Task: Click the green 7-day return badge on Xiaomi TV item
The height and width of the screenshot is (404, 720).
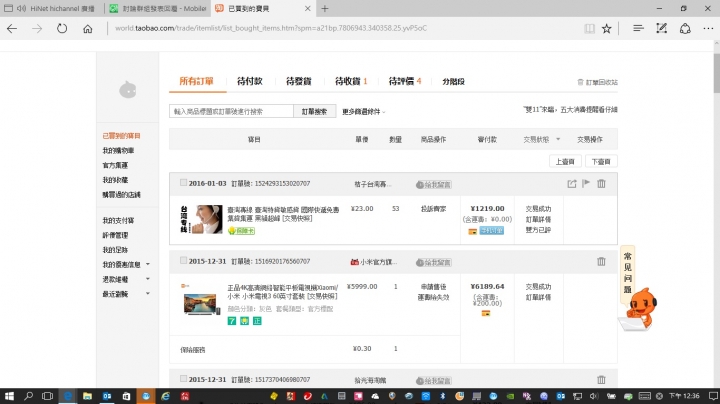Action: point(232,321)
